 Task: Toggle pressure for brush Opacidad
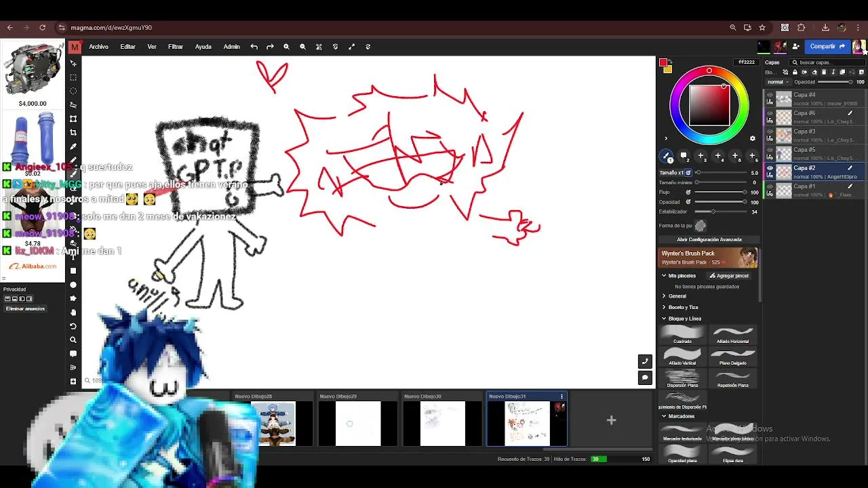688,202
